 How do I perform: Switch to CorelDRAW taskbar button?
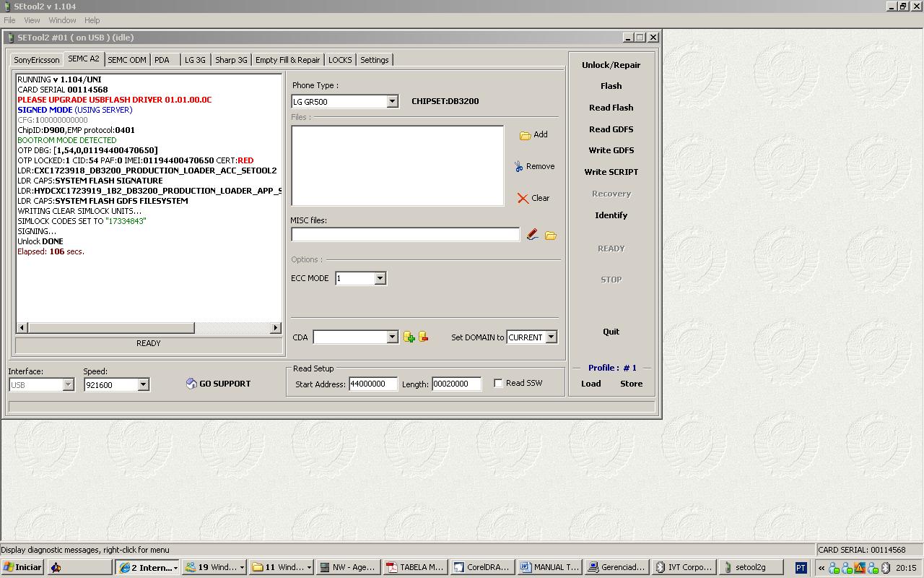click(x=482, y=567)
